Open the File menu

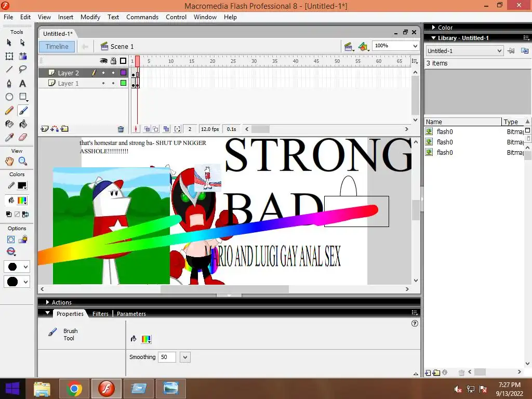point(8,17)
